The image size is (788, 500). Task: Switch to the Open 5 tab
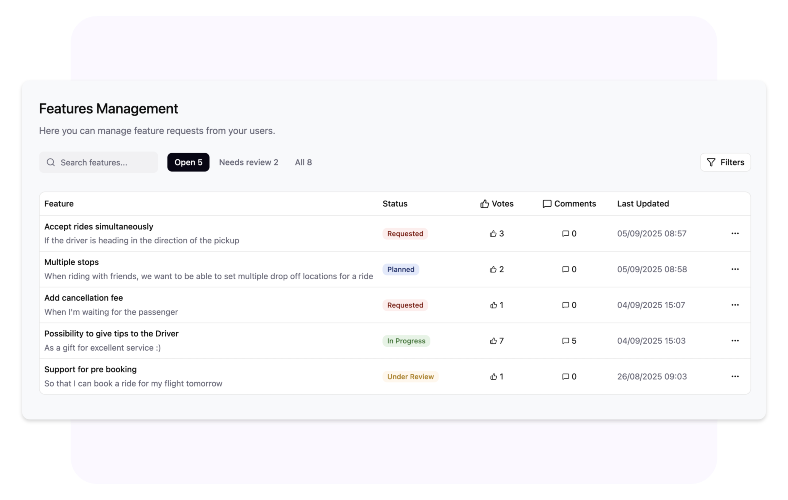[x=188, y=162]
